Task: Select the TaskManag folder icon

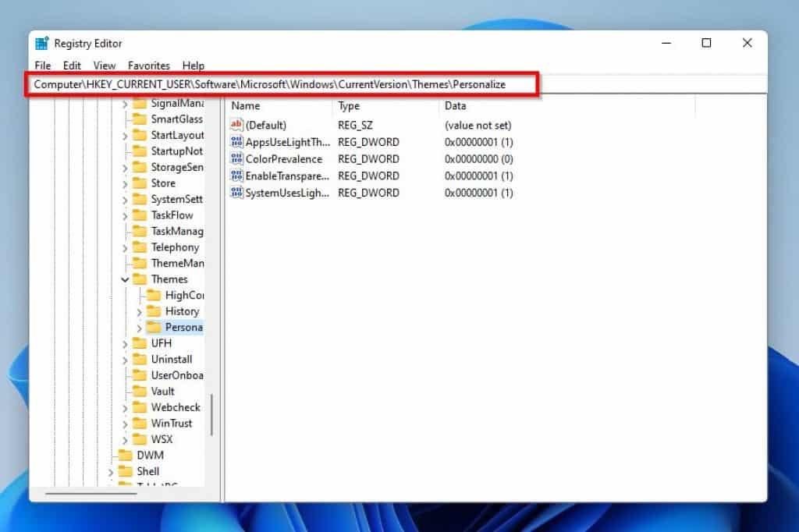Action: 140,231
